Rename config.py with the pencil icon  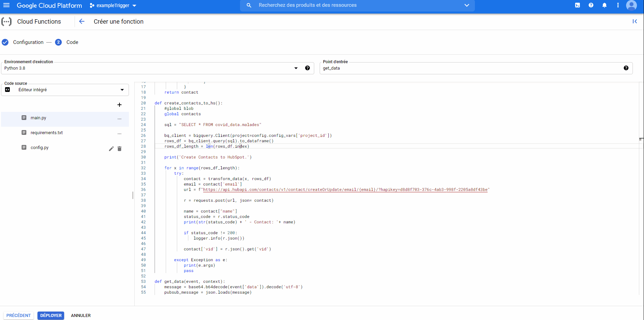coord(111,149)
